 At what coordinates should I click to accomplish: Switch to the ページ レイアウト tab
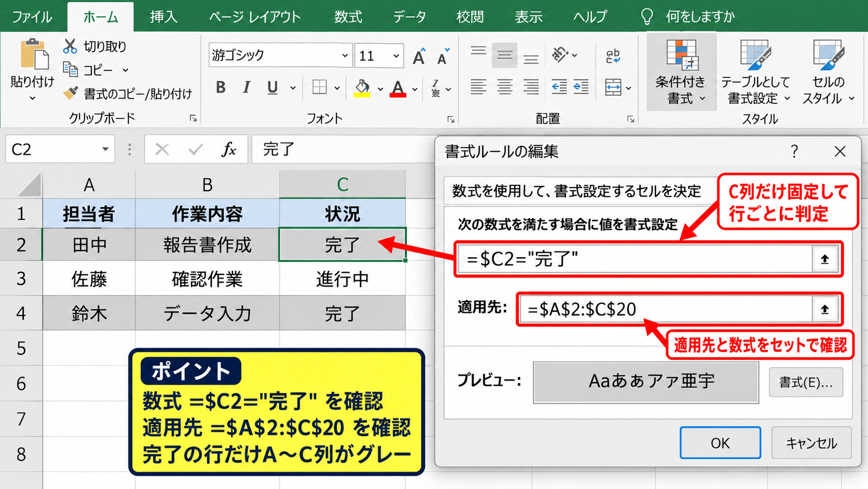click(254, 17)
